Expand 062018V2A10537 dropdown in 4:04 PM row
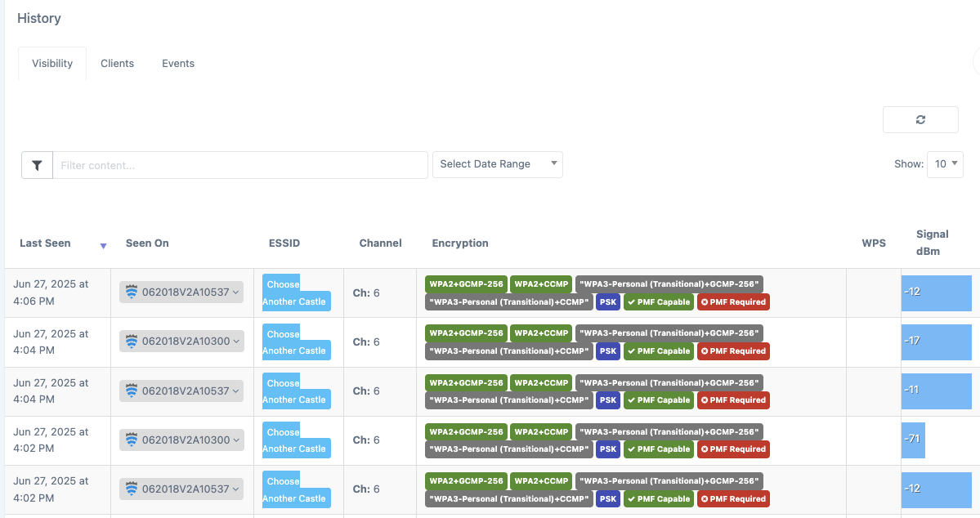This screenshot has width=980, height=518. coord(181,391)
